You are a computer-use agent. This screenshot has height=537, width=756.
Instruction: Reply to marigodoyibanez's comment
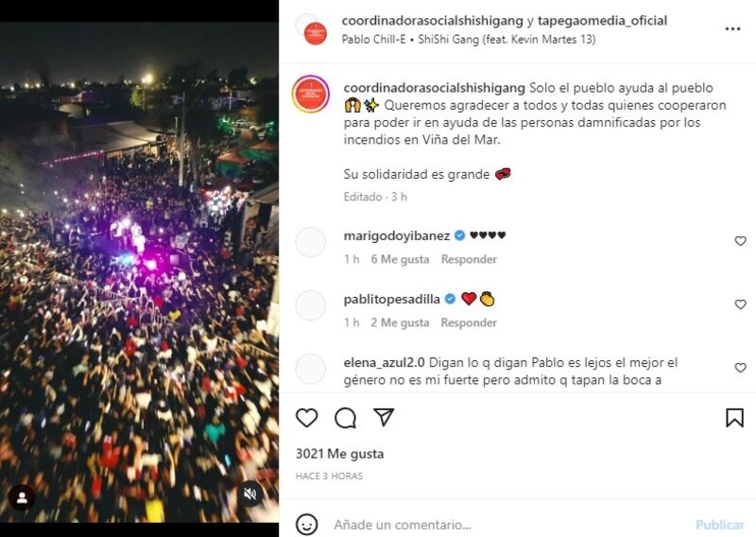pos(469,260)
